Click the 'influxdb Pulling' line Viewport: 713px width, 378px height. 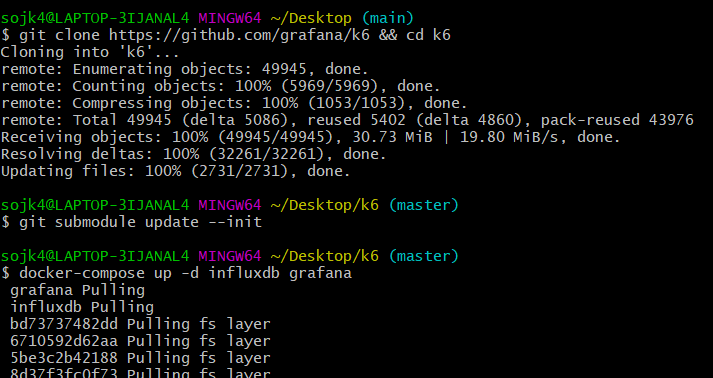click(x=82, y=307)
